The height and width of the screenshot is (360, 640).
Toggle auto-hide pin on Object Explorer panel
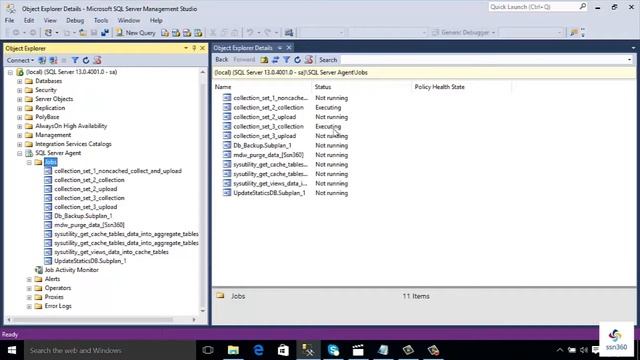coord(194,48)
